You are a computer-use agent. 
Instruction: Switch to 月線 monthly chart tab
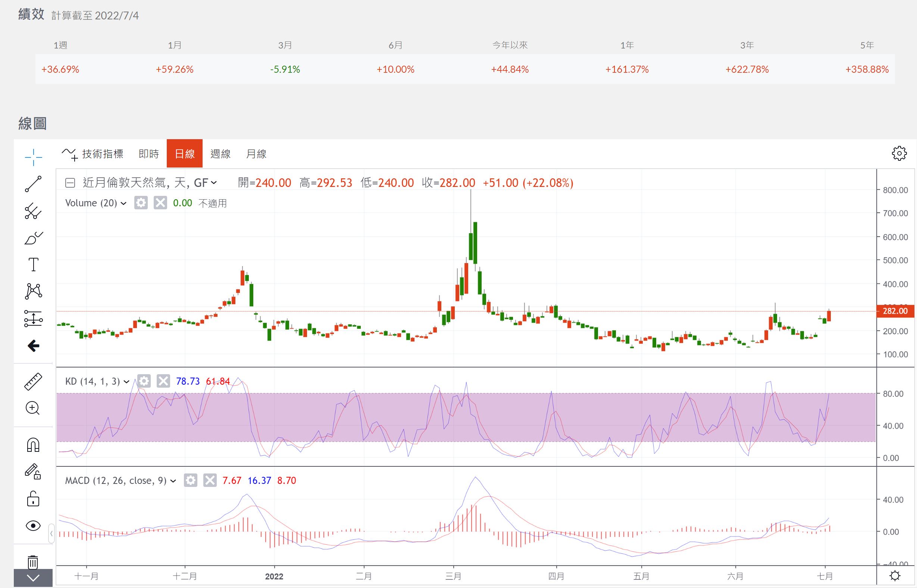(x=256, y=154)
